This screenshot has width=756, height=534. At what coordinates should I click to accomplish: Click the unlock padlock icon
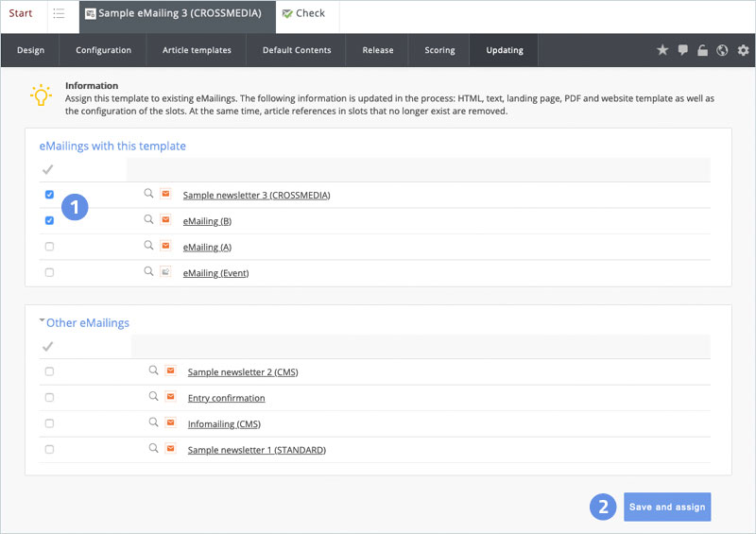point(702,50)
